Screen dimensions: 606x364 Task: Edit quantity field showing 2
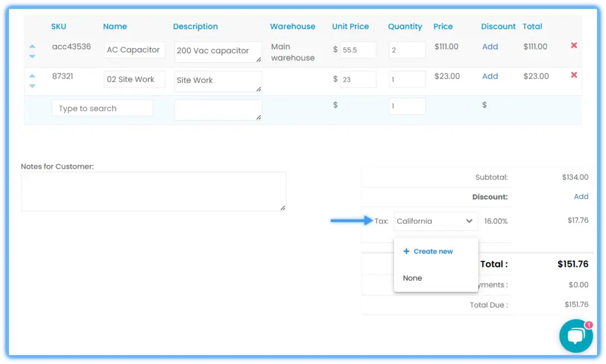pos(407,50)
